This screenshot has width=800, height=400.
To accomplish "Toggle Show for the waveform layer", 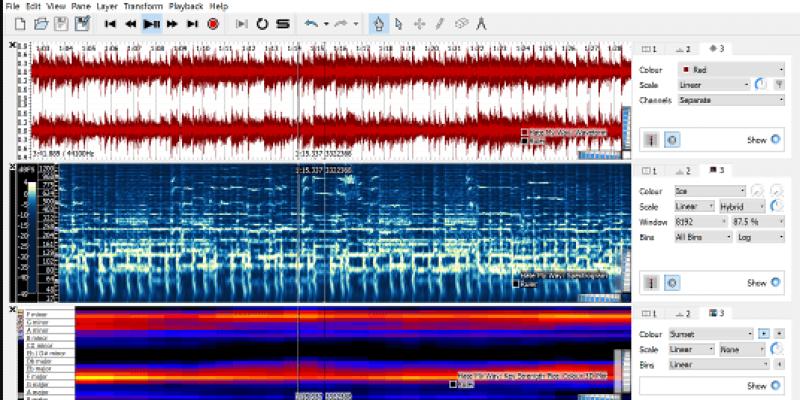I will (775, 140).
